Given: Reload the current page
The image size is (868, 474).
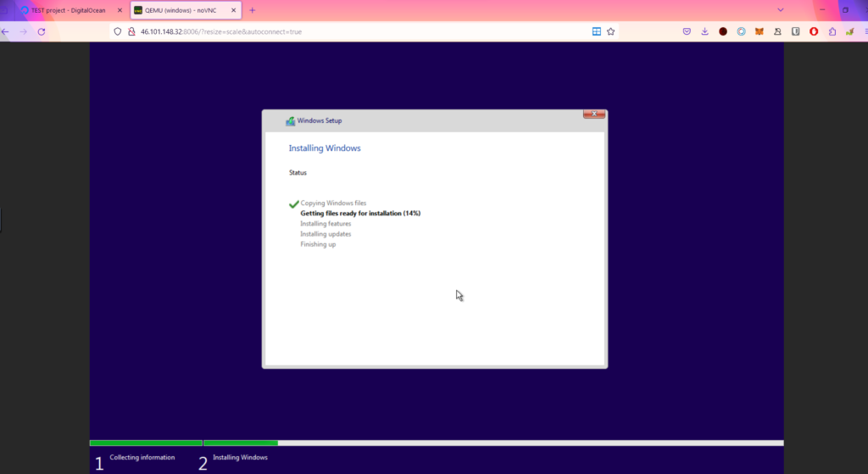Looking at the screenshot, I should [x=42, y=31].
